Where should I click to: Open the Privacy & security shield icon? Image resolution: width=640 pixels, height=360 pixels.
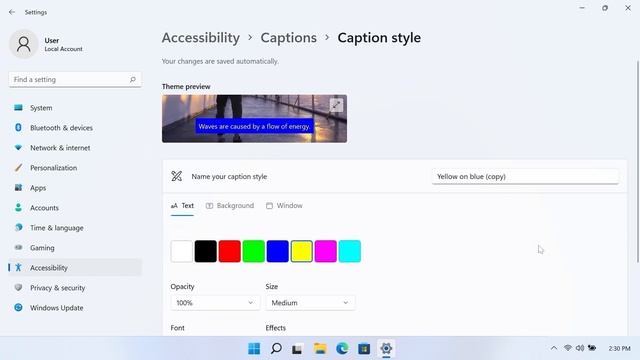[18, 288]
